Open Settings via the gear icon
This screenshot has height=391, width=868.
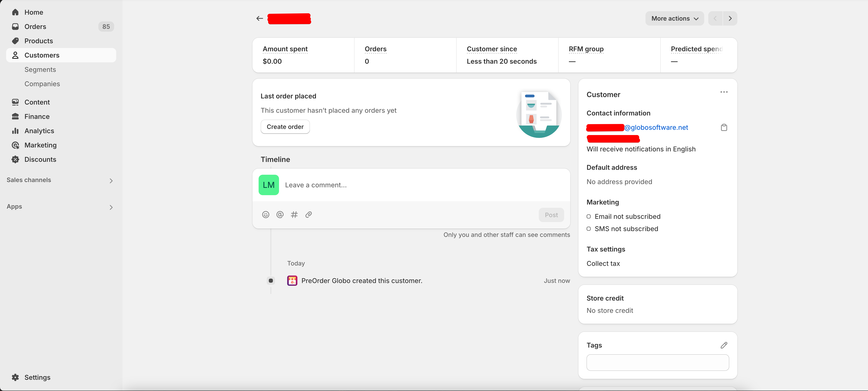point(15,377)
